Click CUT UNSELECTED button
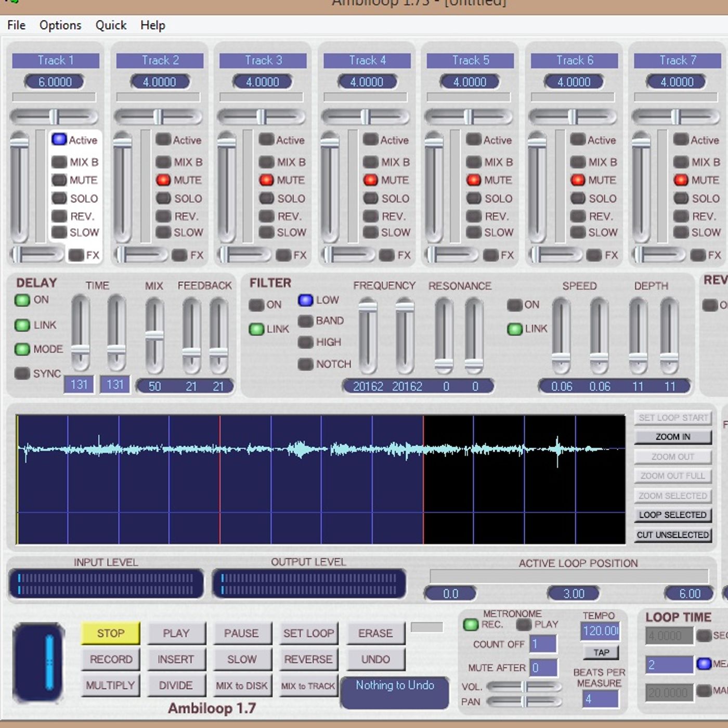 pyautogui.click(x=673, y=535)
